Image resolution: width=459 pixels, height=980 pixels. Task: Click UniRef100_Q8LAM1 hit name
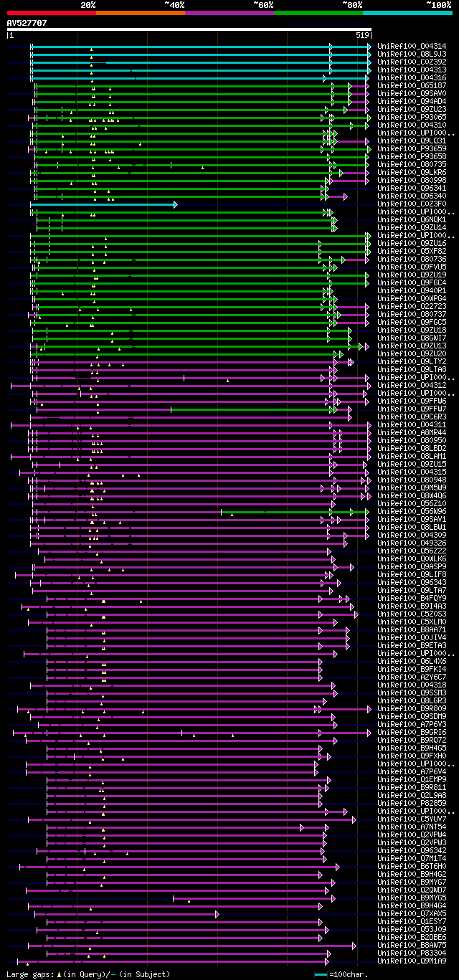coord(412,456)
